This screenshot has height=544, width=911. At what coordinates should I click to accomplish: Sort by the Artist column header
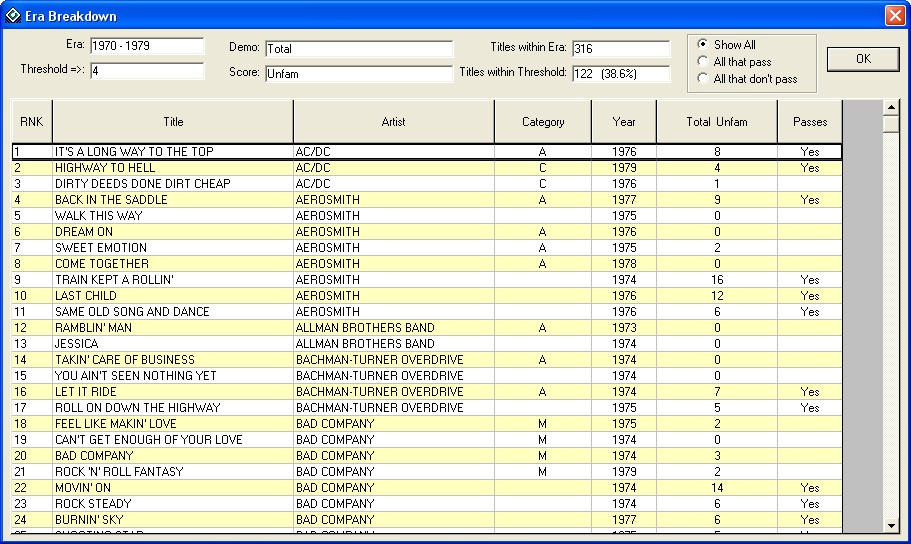tap(393, 121)
